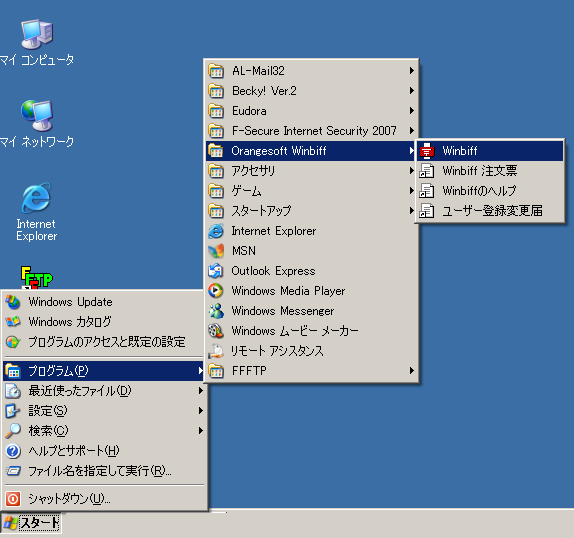Expand the ゲーム submenu arrow
The image size is (574, 538).
412,191
